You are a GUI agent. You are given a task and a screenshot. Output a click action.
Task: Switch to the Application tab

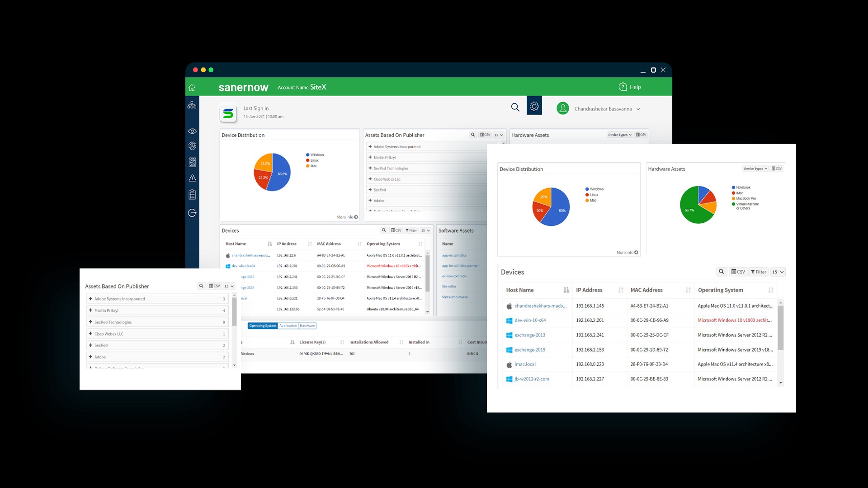pos(288,326)
